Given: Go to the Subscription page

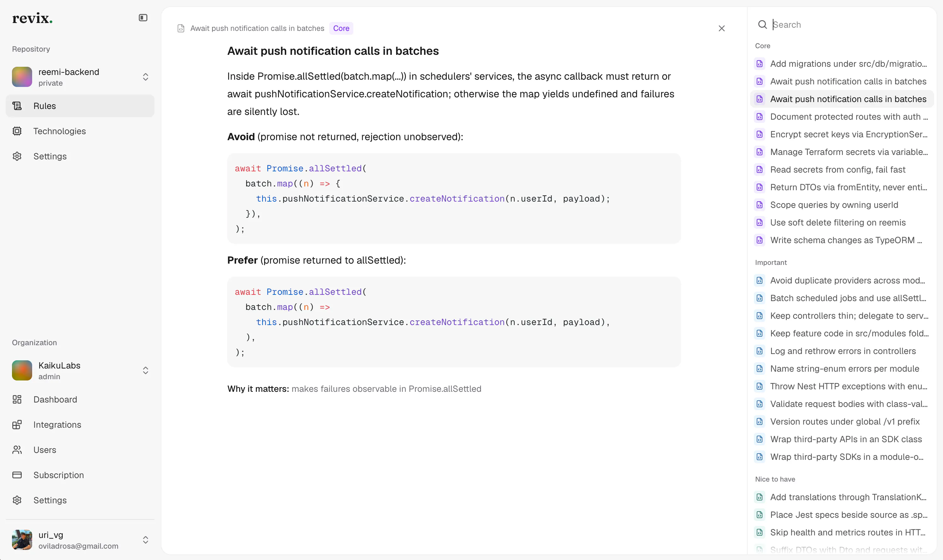Looking at the screenshot, I should (x=80, y=475).
